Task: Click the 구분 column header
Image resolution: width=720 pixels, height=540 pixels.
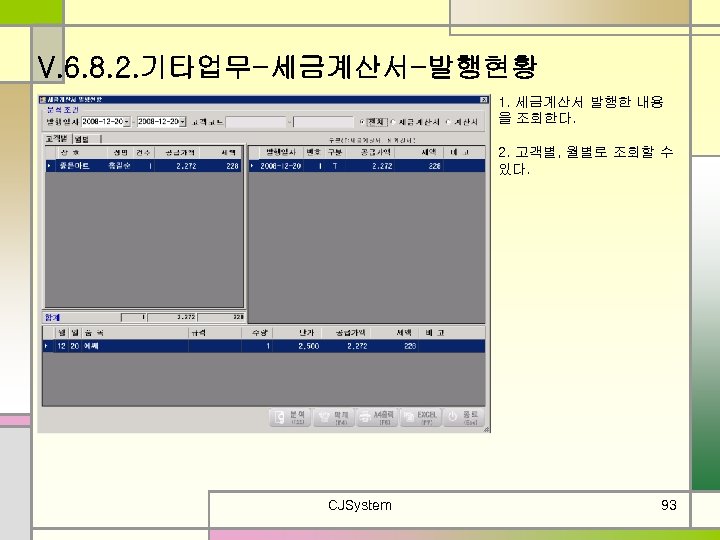Action: (x=335, y=152)
